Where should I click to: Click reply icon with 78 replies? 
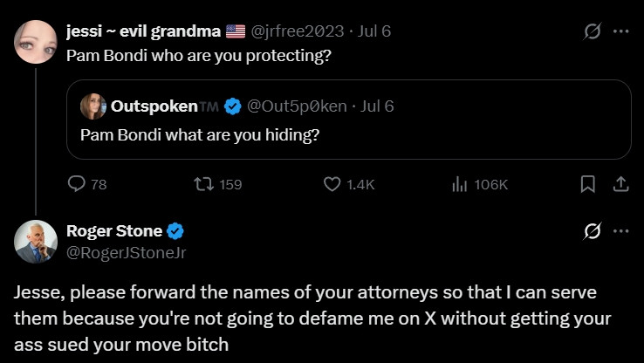87,184
